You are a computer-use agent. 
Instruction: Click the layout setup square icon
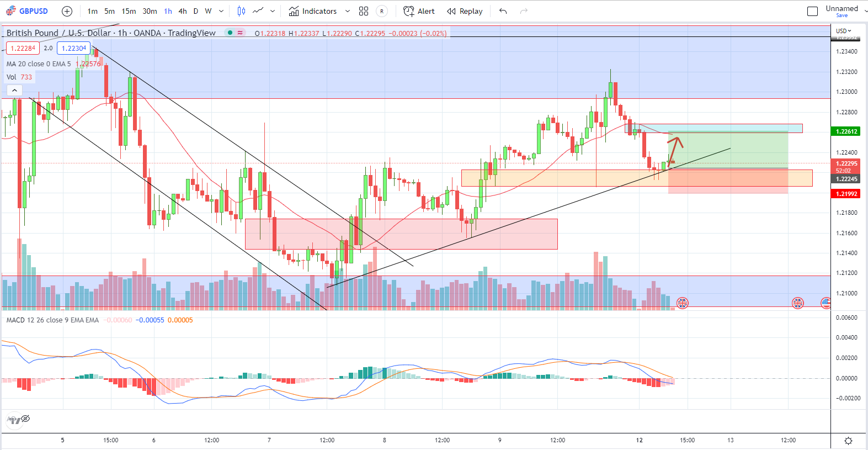tap(812, 11)
